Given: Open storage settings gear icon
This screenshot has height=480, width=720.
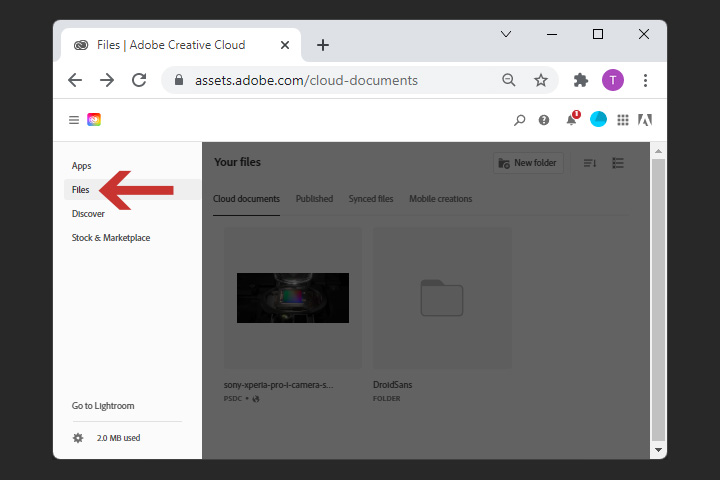Looking at the screenshot, I should [78, 438].
